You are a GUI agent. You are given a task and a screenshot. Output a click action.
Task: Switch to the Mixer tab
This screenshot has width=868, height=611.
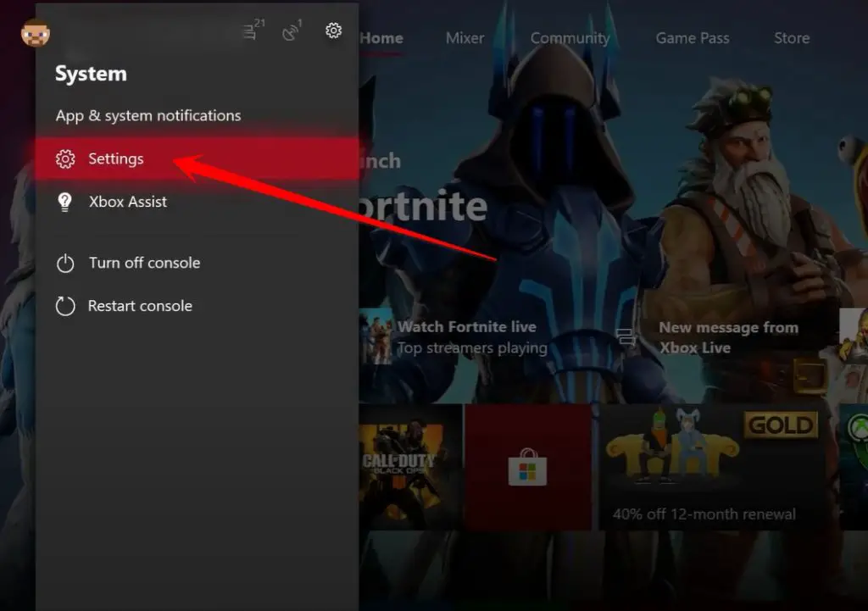coord(465,38)
